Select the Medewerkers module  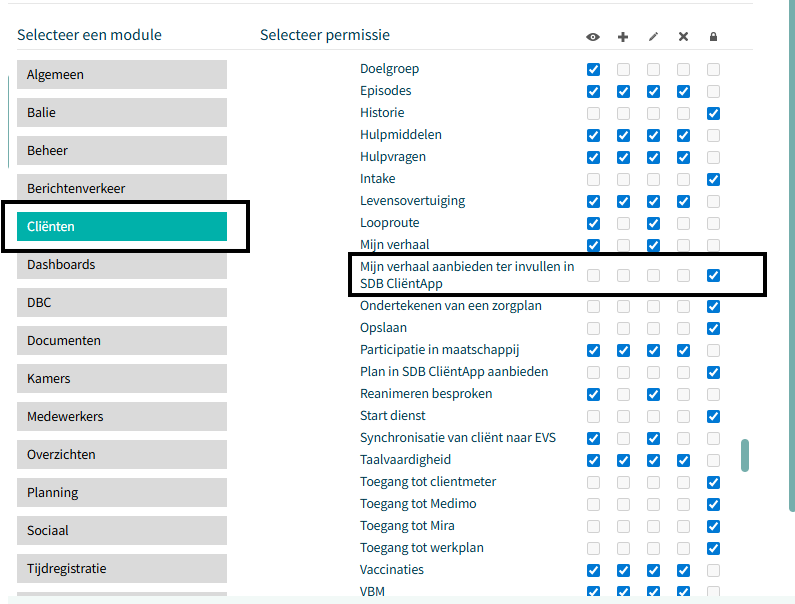click(122, 417)
